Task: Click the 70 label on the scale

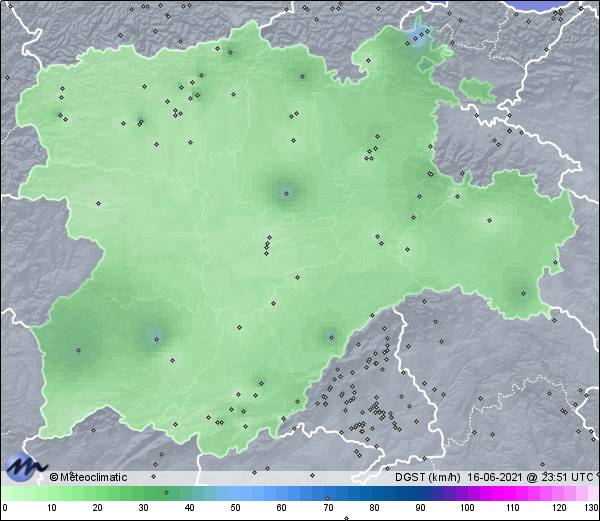Action: click(328, 507)
